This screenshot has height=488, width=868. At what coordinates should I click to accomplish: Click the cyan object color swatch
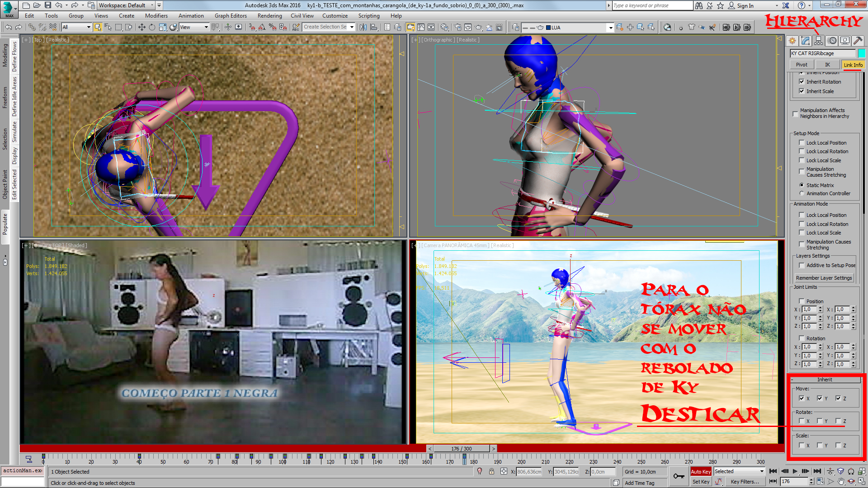(x=861, y=53)
